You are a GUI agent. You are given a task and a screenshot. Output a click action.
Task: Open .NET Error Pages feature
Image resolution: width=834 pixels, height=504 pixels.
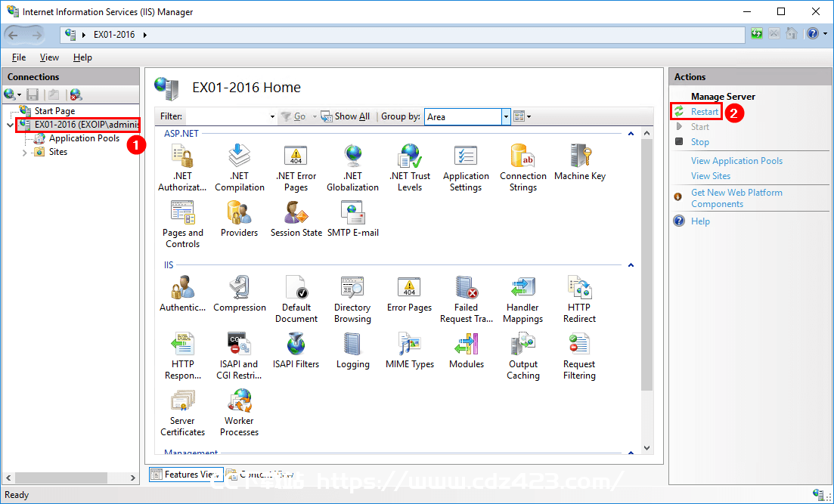296,168
